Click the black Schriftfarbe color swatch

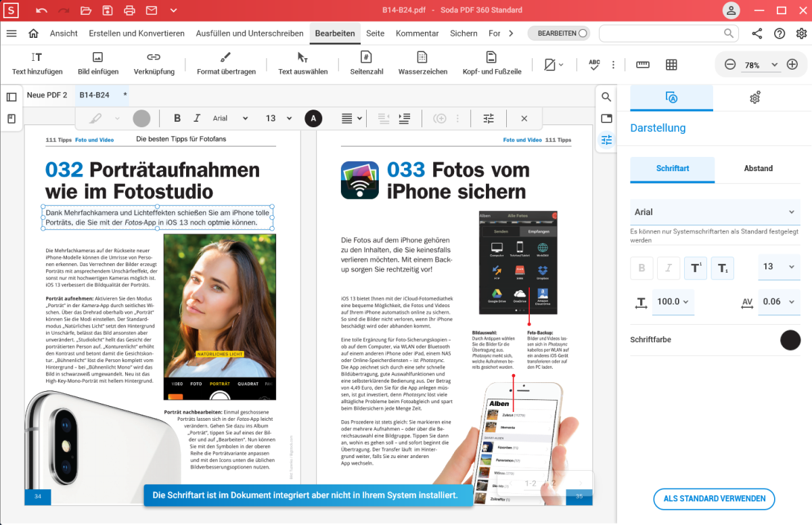(x=790, y=340)
